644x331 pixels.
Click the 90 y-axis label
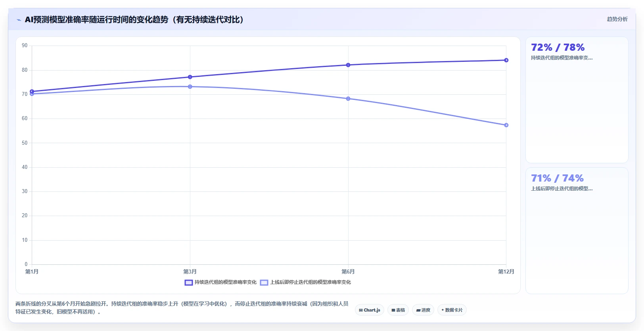click(25, 46)
